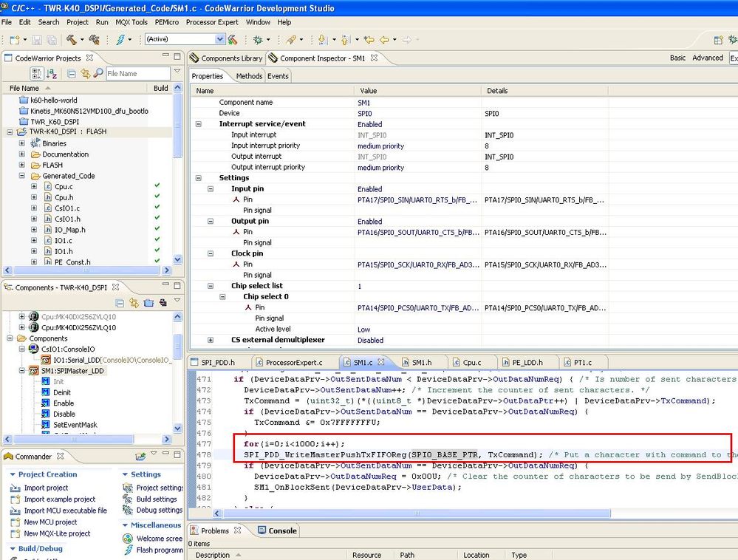Image resolution: width=738 pixels, height=560 pixels.
Task: Collapse the SM1:SPIMaster_LDD component node
Action: [21, 370]
